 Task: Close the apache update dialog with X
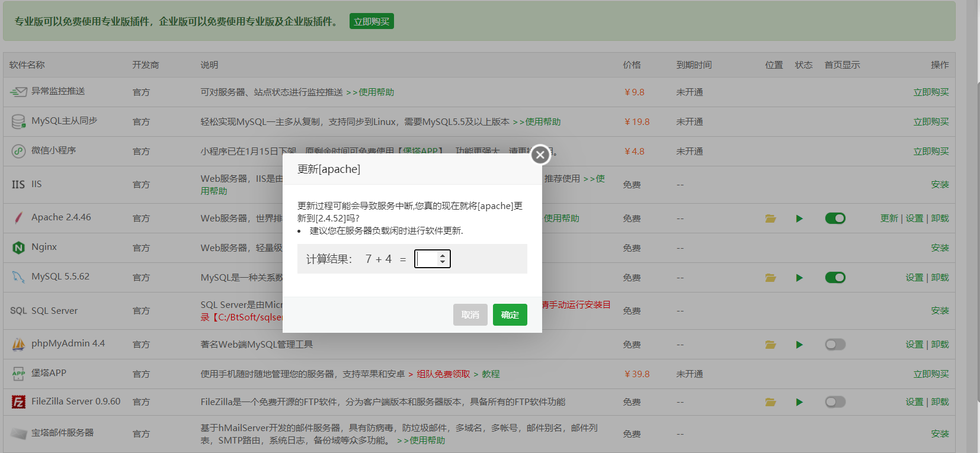point(540,155)
